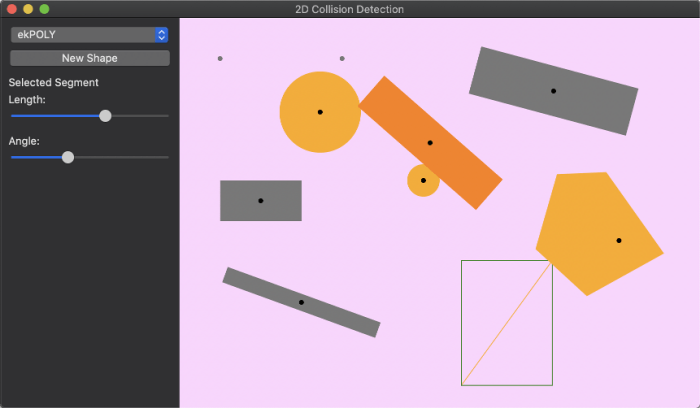The width and height of the screenshot is (700, 408).
Task: Click the Angle slider handle
Action: (68, 157)
